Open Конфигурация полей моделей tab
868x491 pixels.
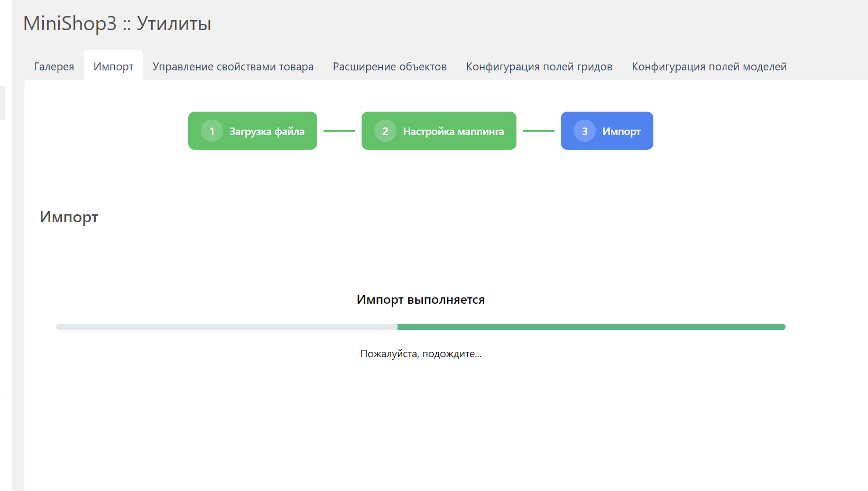tap(709, 67)
